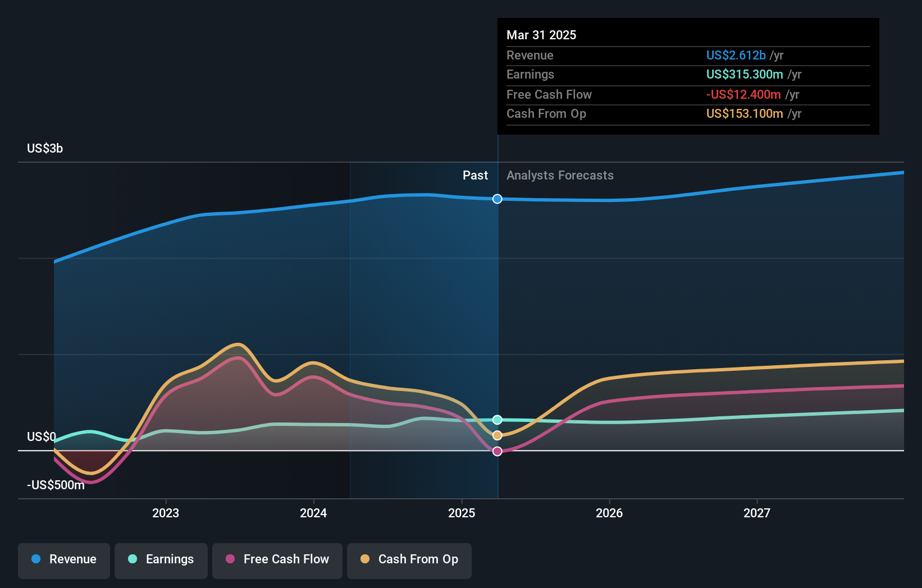Click the 2027 x-axis label
The image size is (922, 588).
point(757,513)
